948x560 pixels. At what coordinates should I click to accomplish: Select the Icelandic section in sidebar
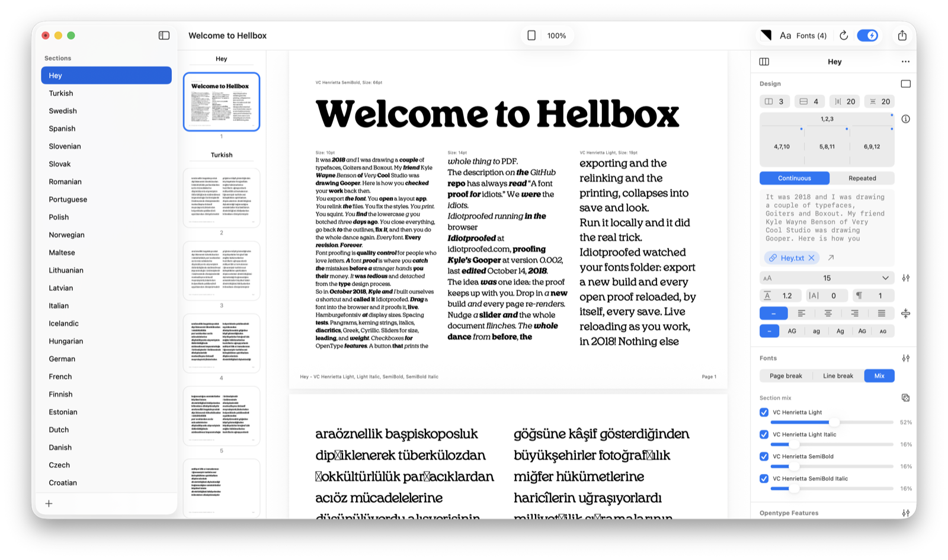tap(106, 323)
